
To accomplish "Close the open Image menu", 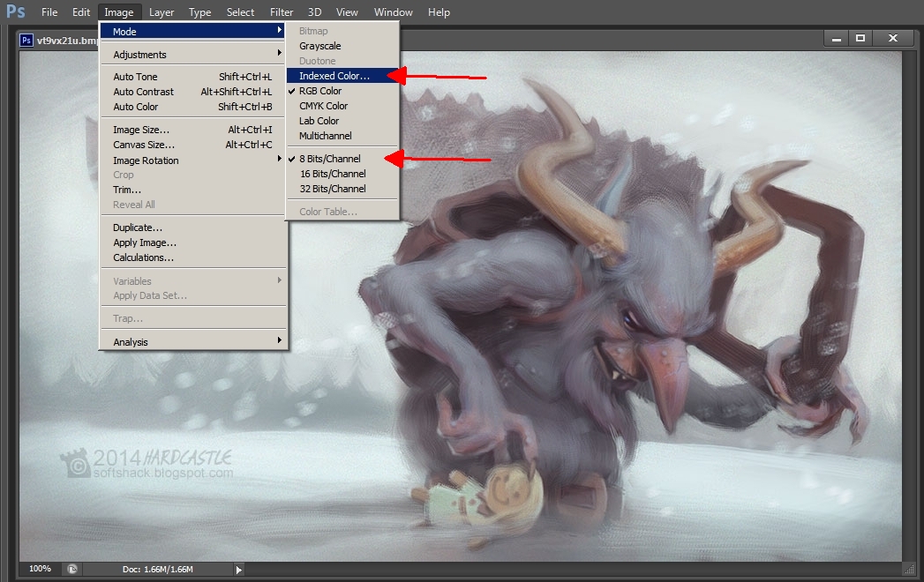I will pyautogui.click(x=118, y=11).
